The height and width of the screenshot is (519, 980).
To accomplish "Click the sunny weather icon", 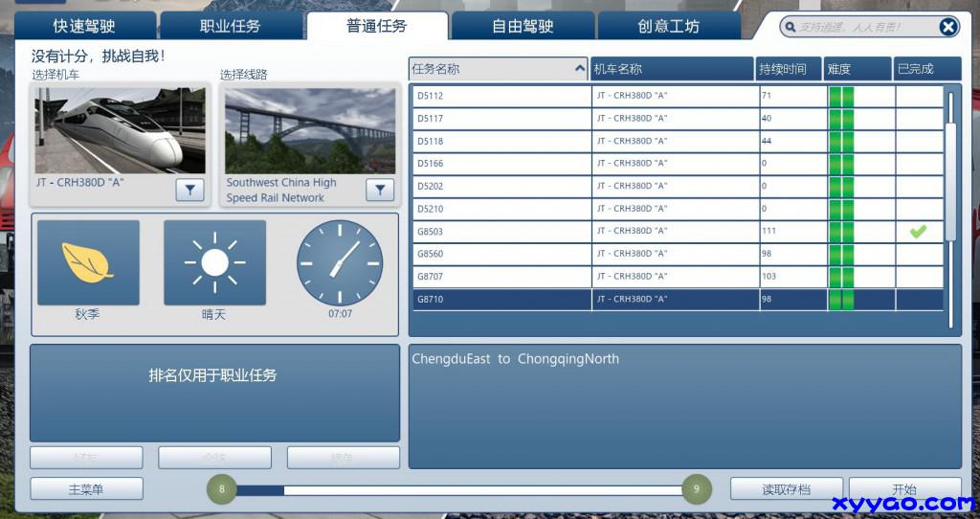I will [214, 261].
